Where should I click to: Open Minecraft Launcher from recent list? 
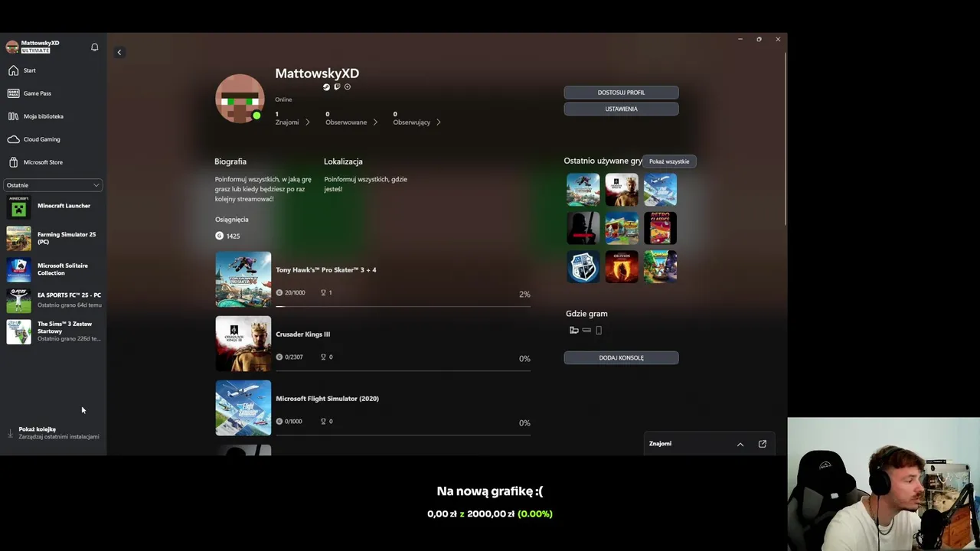point(53,207)
